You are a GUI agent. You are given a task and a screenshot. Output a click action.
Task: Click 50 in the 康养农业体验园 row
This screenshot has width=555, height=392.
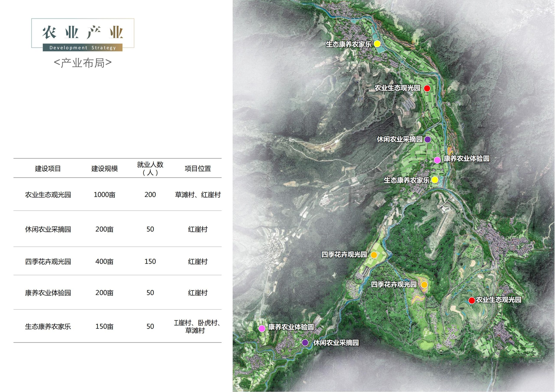pyautogui.click(x=150, y=293)
